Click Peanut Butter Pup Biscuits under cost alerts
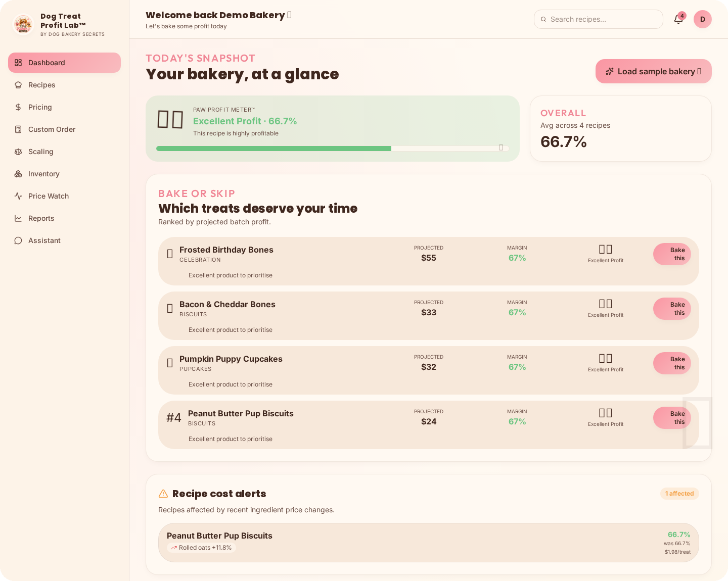 pyautogui.click(x=219, y=536)
